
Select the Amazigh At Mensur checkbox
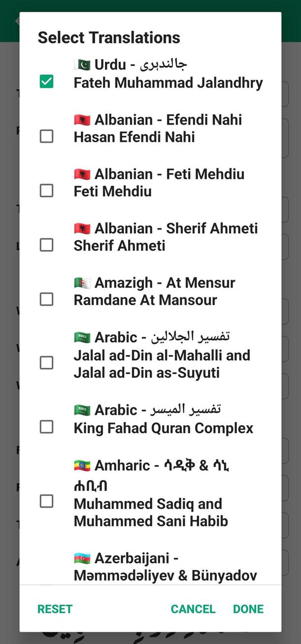(46, 299)
